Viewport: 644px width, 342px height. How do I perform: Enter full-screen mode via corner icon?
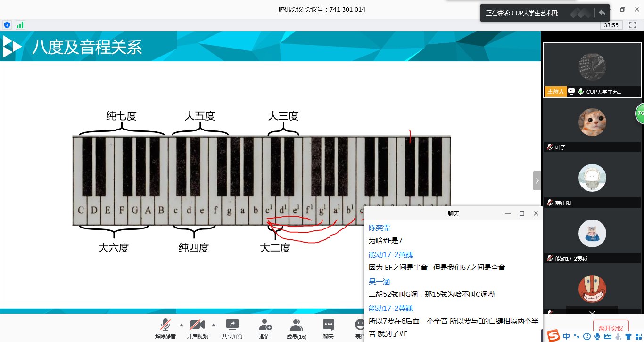click(632, 25)
